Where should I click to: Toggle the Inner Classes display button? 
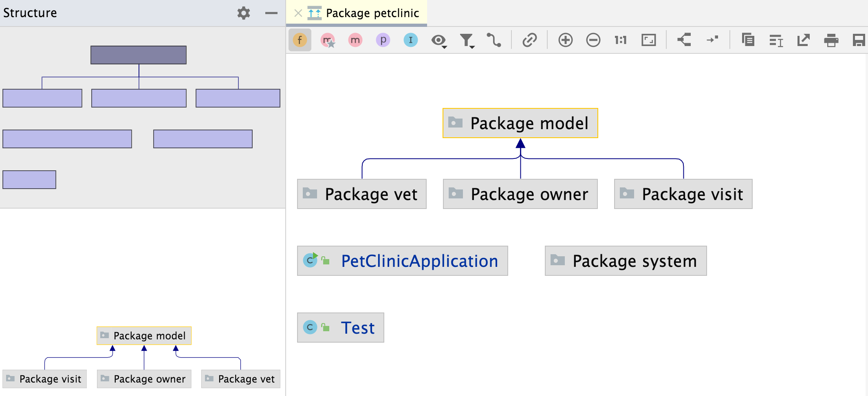tap(411, 40)
